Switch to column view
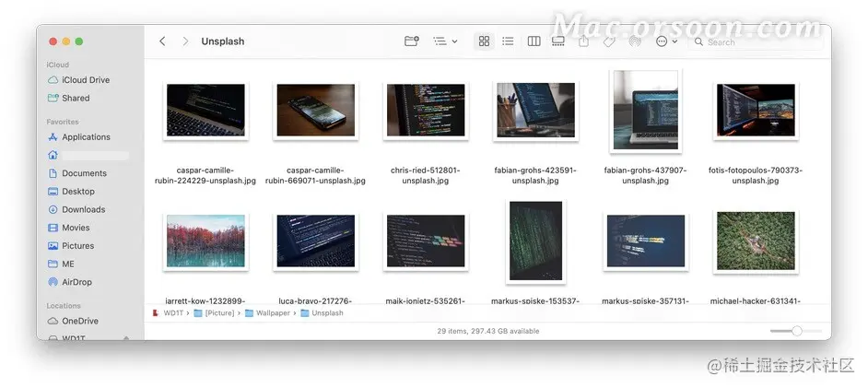This screenshot has height=388, width=868. tap(534, 41)
